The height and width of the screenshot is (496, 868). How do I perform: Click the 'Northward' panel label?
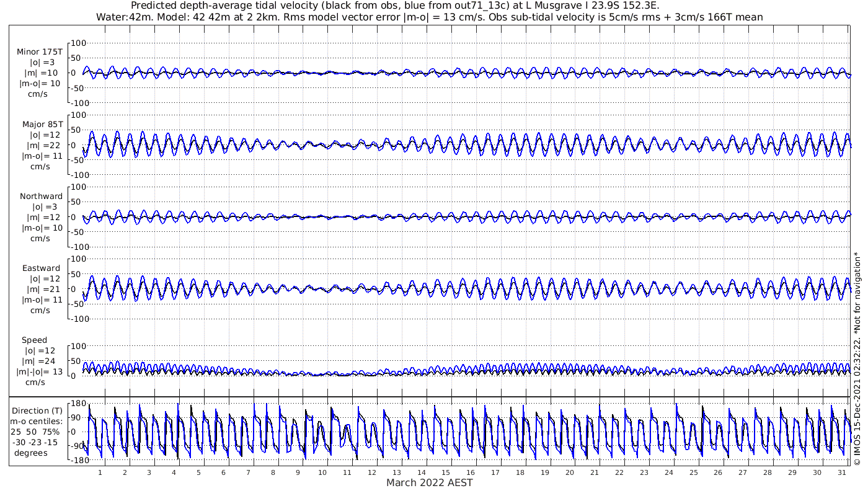41,197
